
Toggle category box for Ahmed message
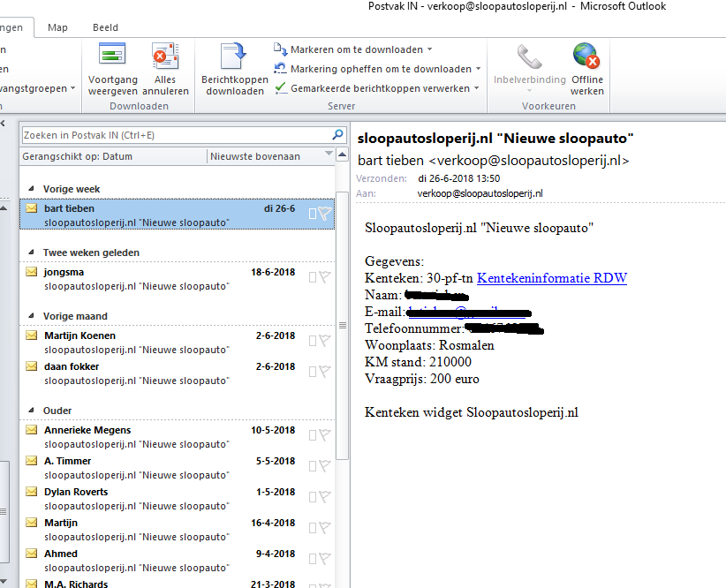click(313, 559)
